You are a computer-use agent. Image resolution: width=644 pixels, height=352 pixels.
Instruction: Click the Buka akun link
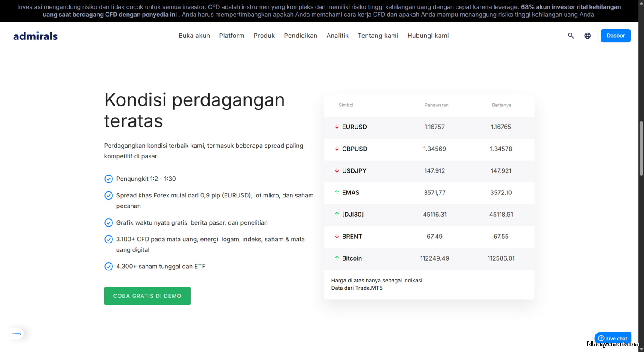[194, 36]
